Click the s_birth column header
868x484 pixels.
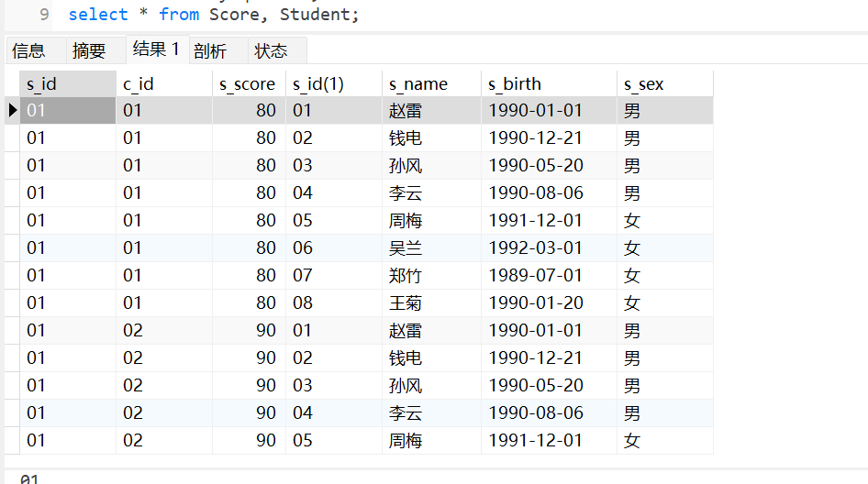tap(549, 84)
